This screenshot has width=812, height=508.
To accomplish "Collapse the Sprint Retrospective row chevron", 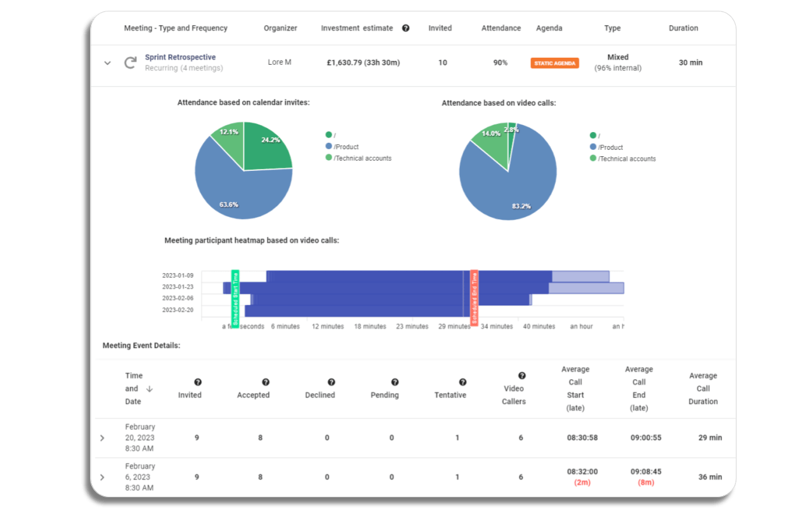I will tap(107, 63).
